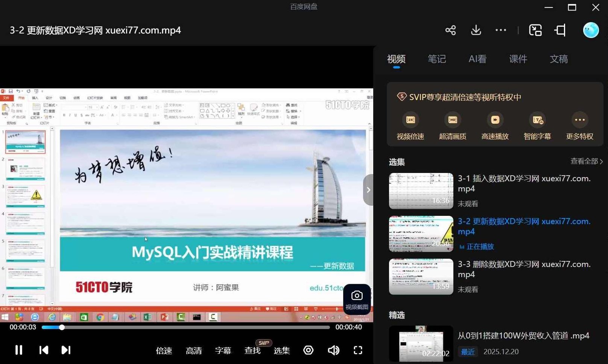Switch to the 笔记 tab
Viewport: 608px width, 364px height.
436,59
